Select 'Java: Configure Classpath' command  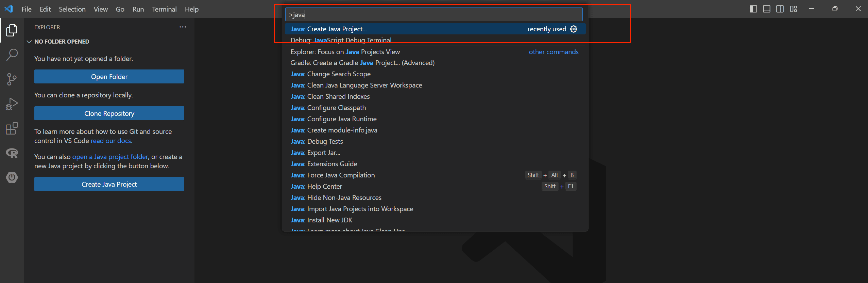coord(435,108)
